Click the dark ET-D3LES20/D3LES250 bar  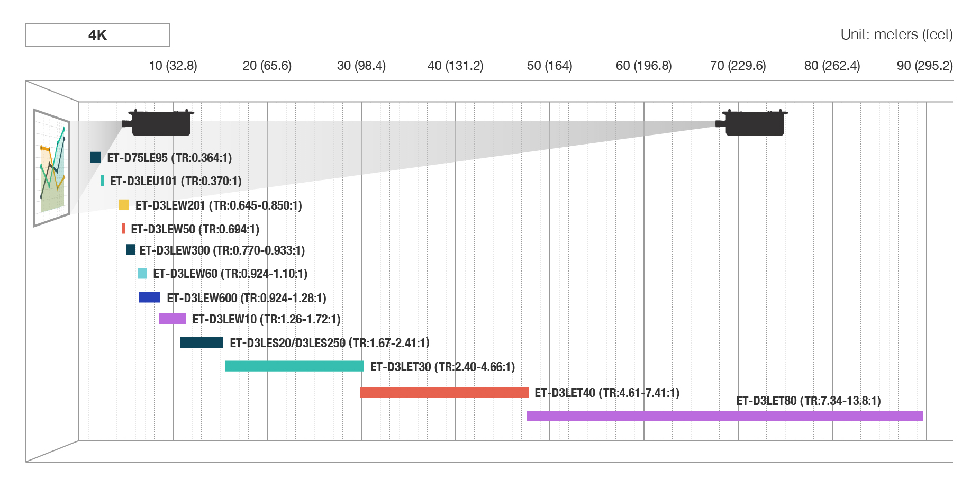point(202,342)
